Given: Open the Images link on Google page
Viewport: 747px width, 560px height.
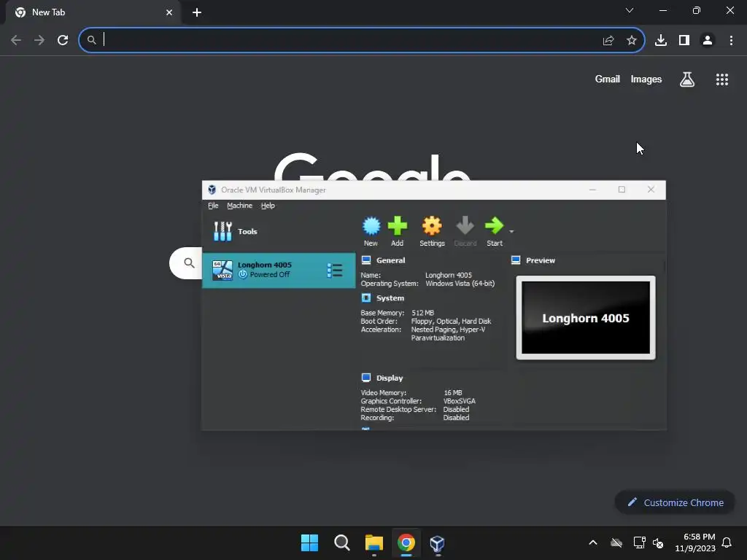Looking at the screenshot, I should 646,79.
